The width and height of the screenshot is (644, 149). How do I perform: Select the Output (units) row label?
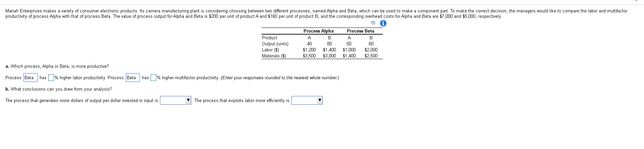pos(275,44)
